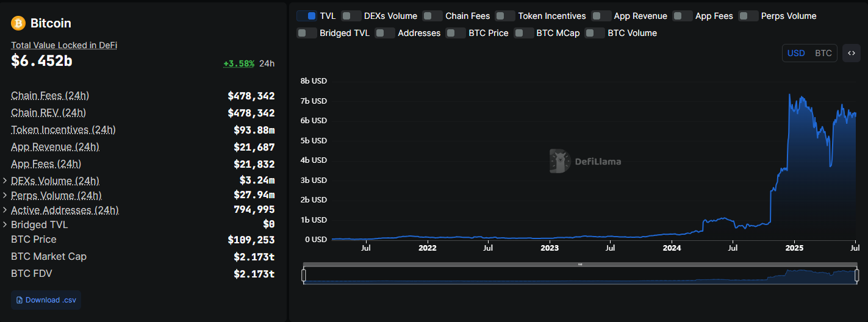Click the Chain REV (24h) label
This screenshot has width=868, height=322.
(48, 113)
